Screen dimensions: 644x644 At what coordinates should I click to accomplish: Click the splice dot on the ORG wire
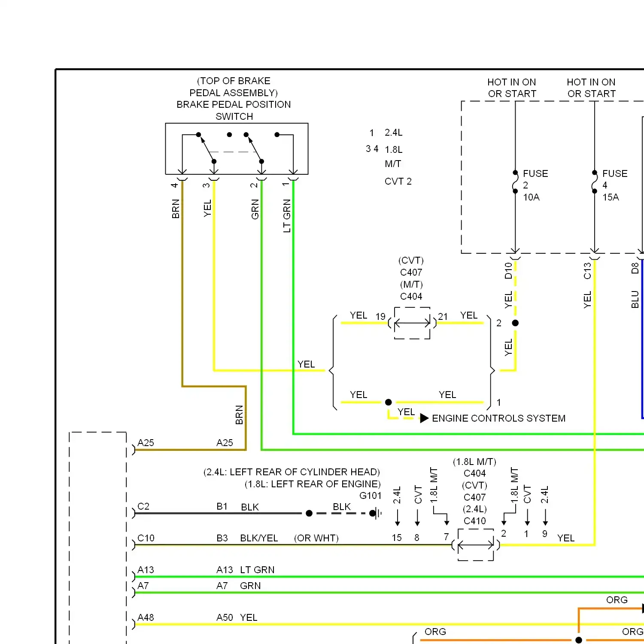coord(579,640)
